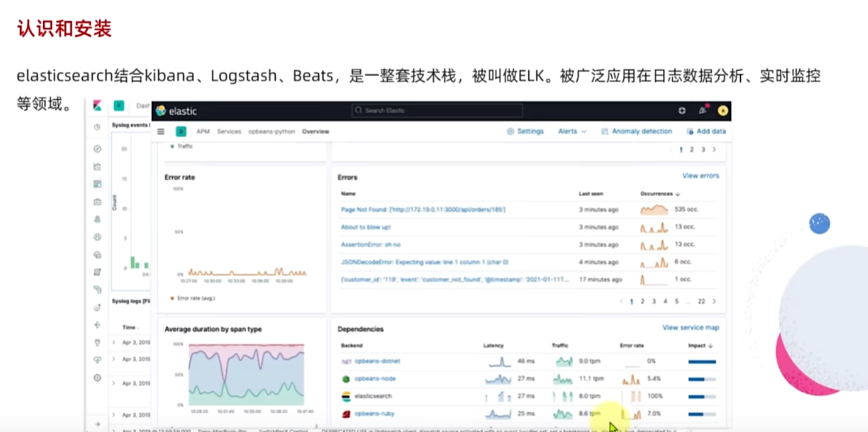Click impact bar for opbeans-node row

tap(702, 379)
